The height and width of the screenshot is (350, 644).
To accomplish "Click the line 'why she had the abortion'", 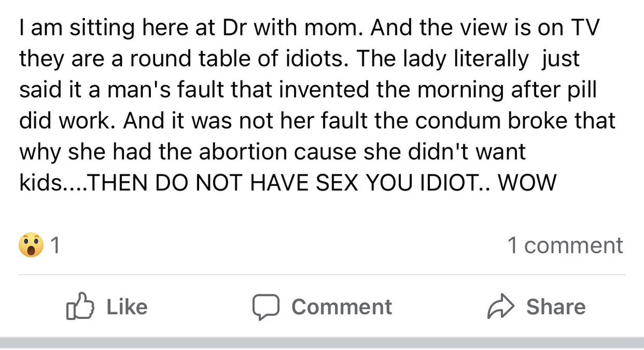I will [x=273, y=152].
